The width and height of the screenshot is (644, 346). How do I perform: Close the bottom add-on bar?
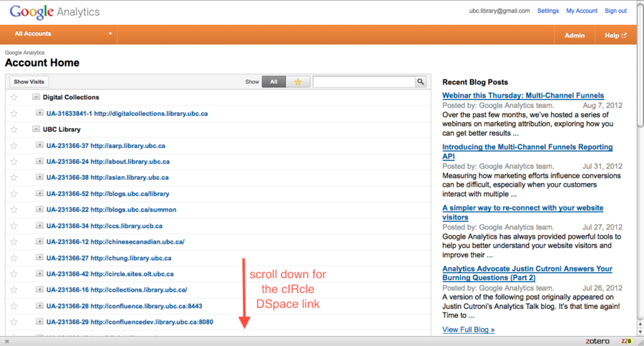pos(6,341)
